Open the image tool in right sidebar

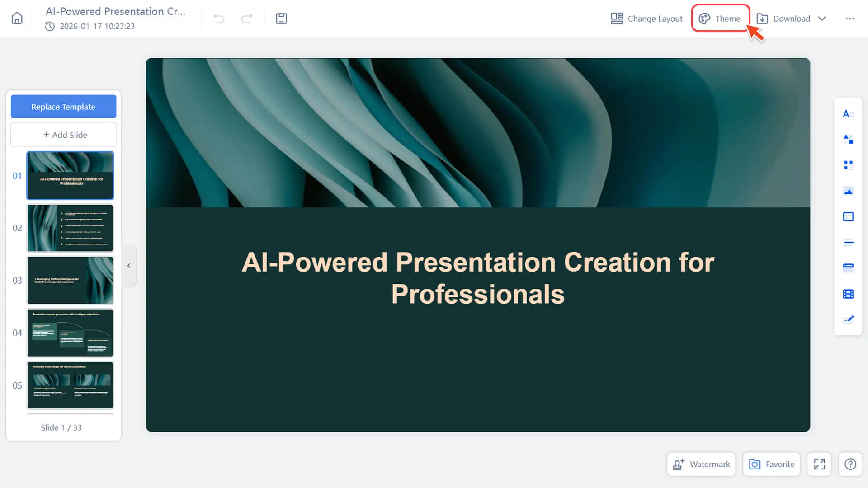(848, 191)
